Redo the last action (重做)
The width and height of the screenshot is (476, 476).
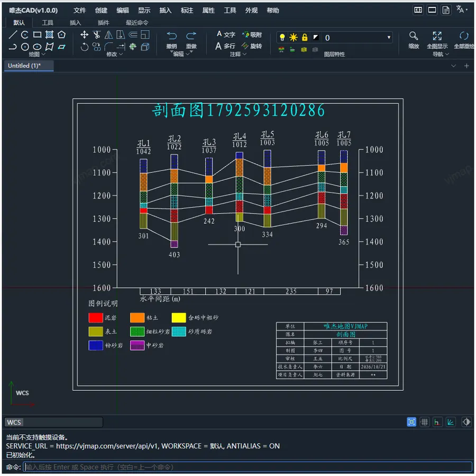click(191, 40)
